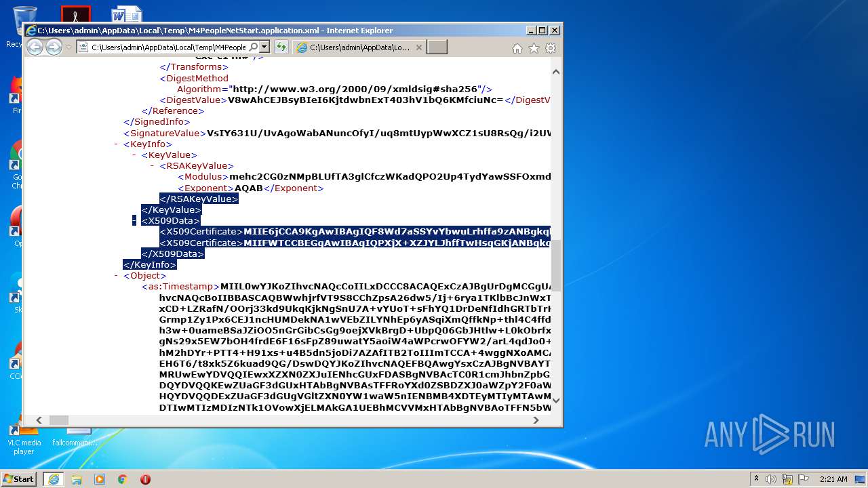
Task: Launch Chrome from the taskbar
Action: [122, 479]
